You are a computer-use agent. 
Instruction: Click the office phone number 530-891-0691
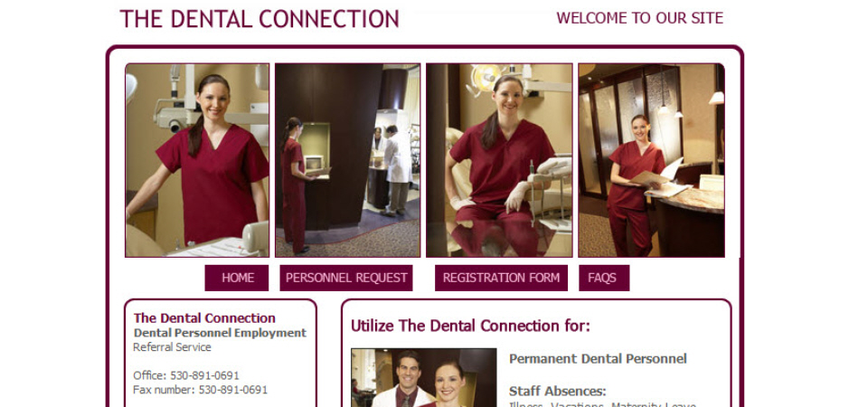[205, 375]
